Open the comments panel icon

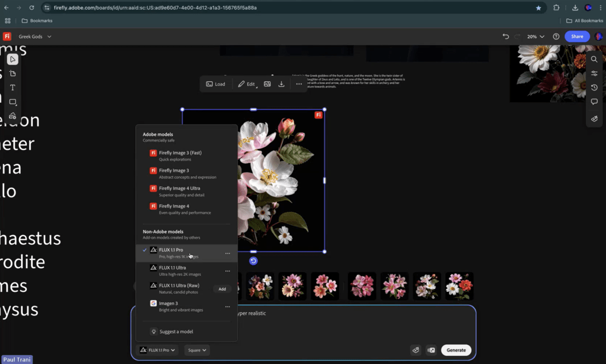point(594,102)
